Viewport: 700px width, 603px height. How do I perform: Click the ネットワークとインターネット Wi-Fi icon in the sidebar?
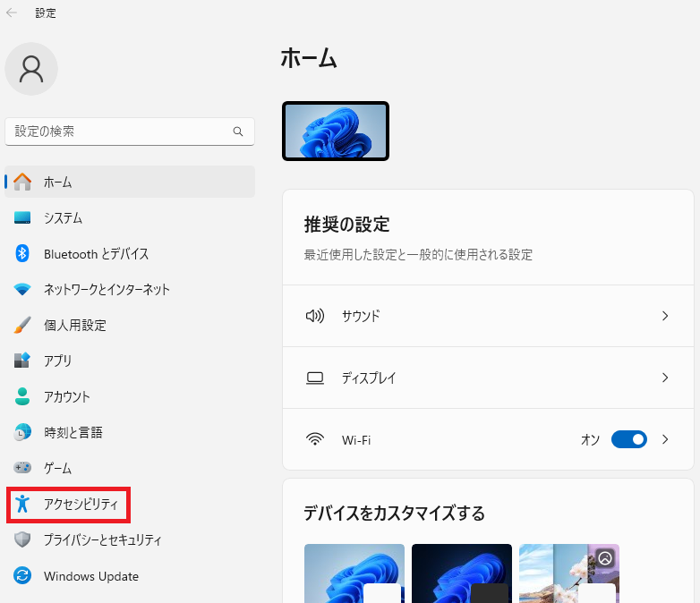pos(23,290)
